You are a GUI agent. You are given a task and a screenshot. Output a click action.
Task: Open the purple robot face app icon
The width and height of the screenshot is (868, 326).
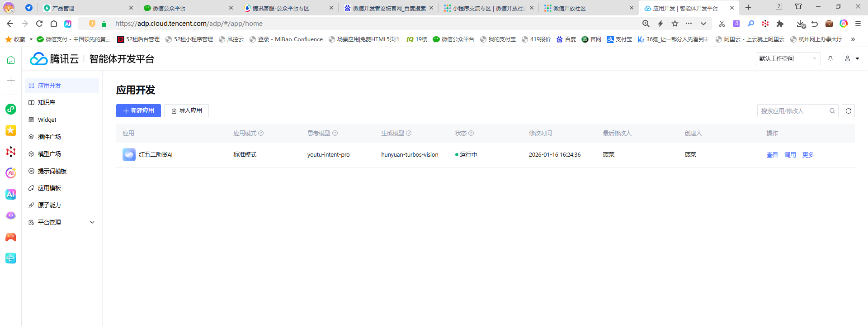tap(11, 216)
